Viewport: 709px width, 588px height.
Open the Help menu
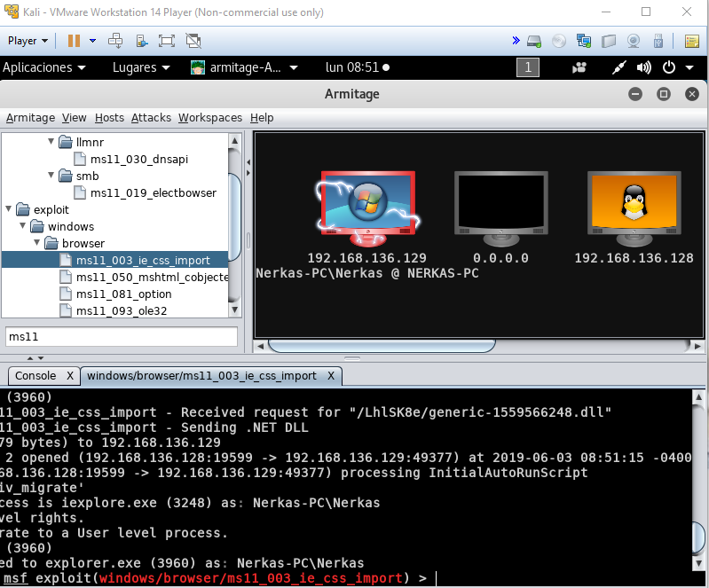(x=262, y=117)
